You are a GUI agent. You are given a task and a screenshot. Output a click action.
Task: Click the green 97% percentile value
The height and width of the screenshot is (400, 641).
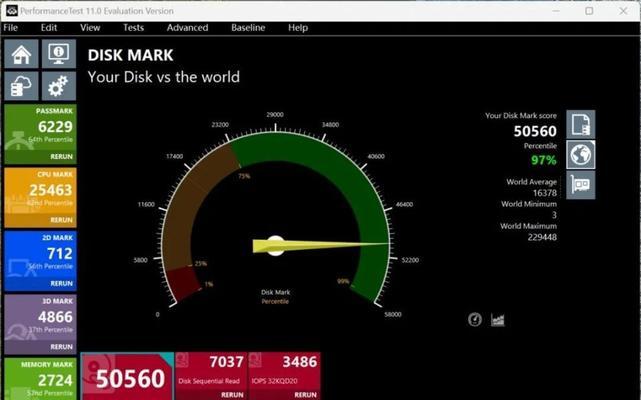[544, 160]
